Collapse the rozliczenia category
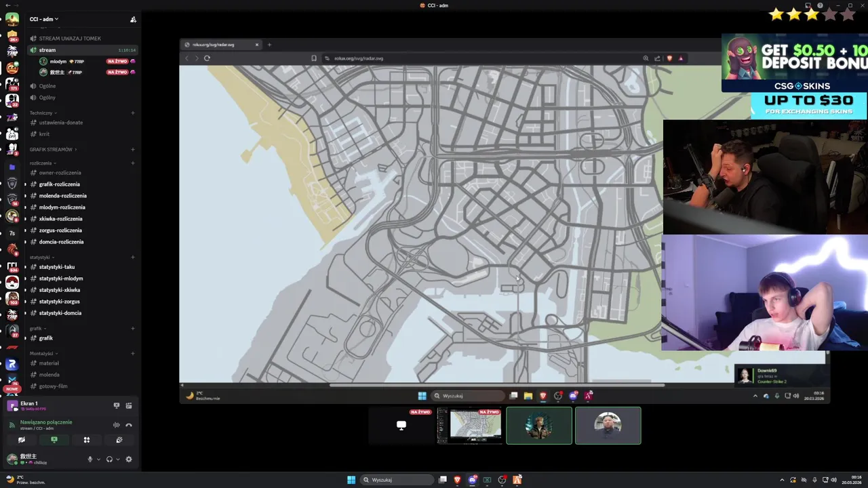868x488 pixels. point(43,163)
